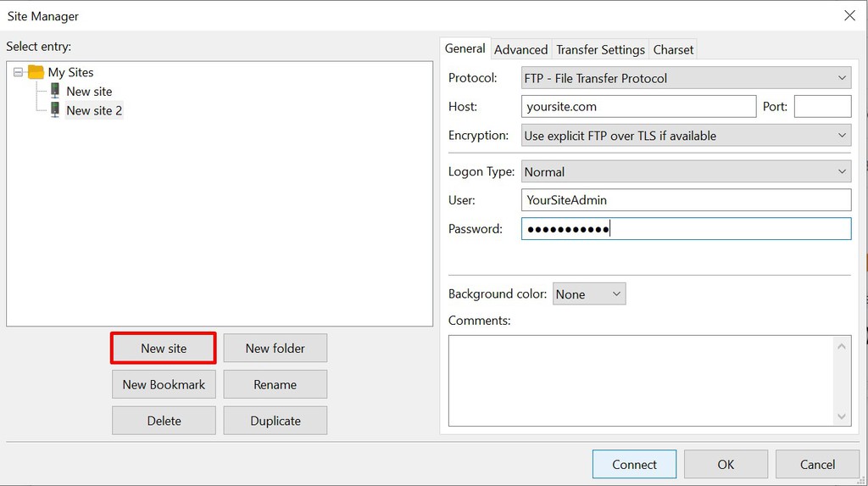
Task: Open the Protocol dropdown
Action: [686, 78]
